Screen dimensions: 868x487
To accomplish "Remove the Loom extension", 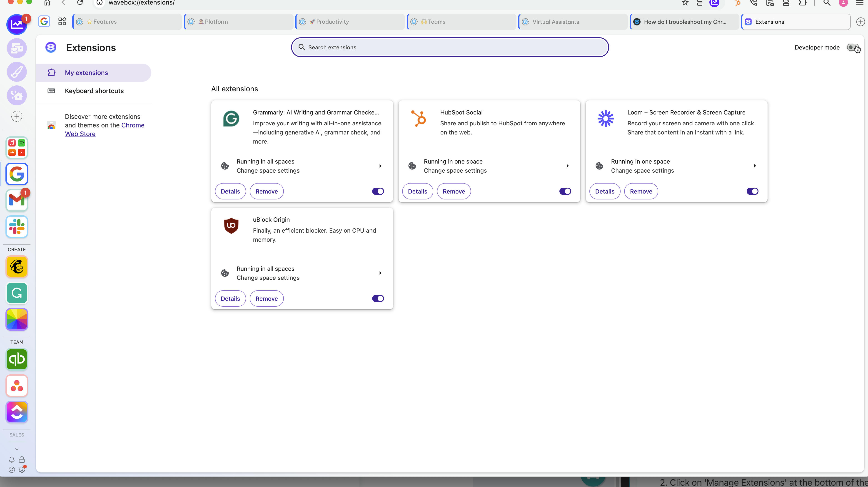I will (641, 191).
